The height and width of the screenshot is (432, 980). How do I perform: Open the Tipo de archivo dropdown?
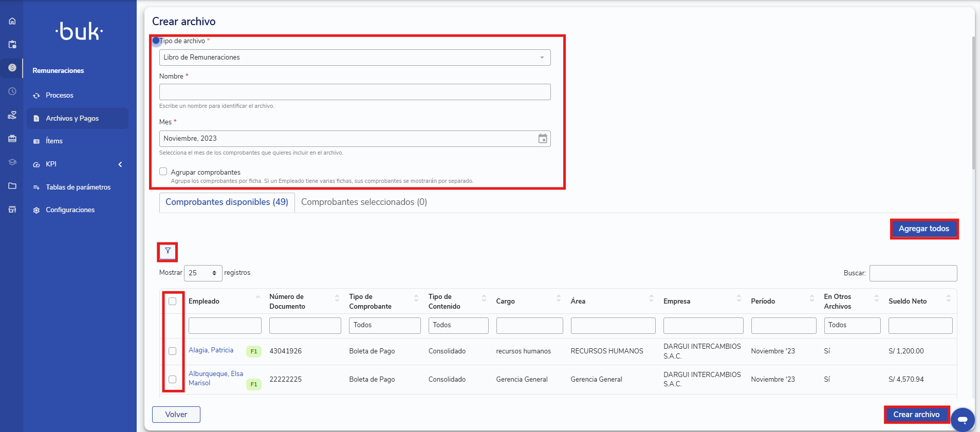click(x=355, y=58)
